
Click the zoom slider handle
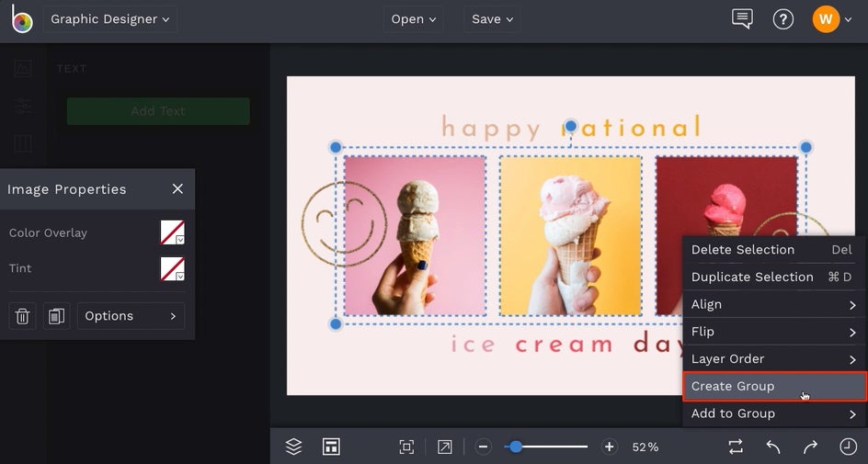pyautogui.click(x=515, y=447)
